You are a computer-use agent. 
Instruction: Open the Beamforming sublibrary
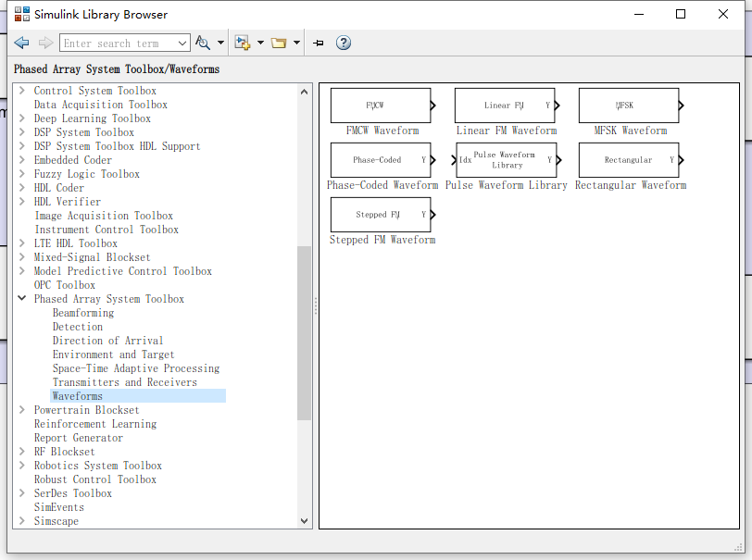[x=83, y=313]
